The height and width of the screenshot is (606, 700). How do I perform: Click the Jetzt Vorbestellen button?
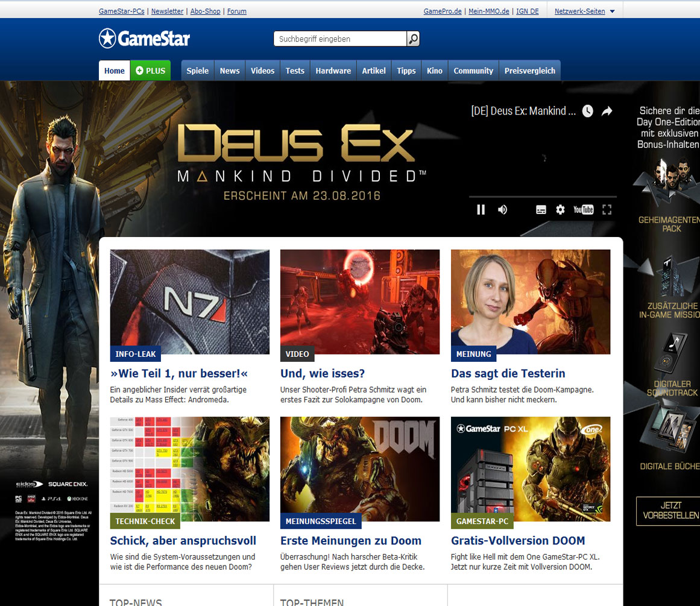(x=668, y=511)
